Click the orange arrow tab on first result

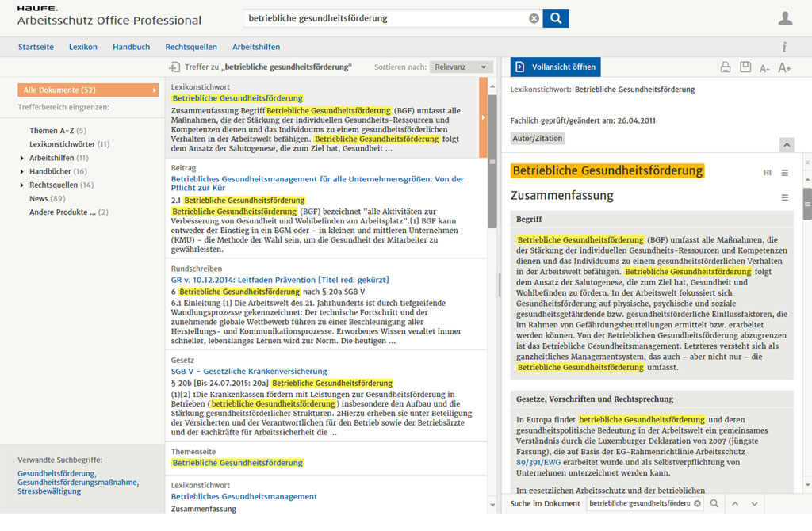coord(483,117)
